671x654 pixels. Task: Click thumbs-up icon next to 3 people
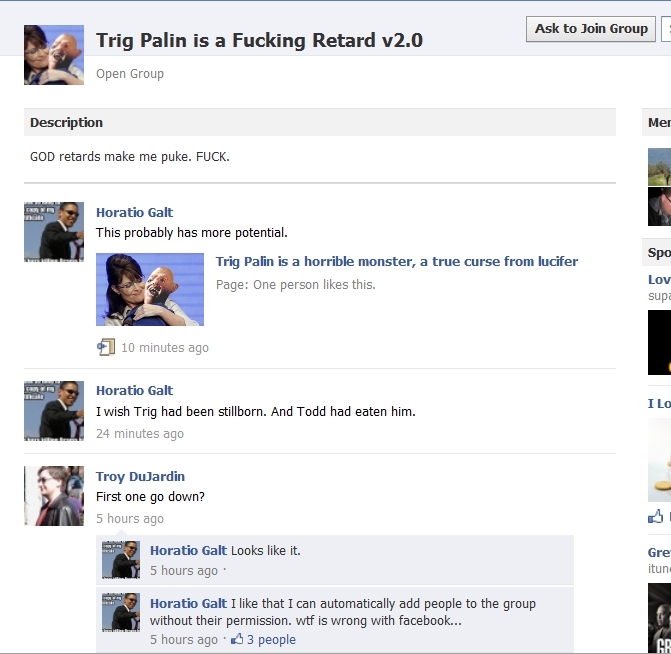point(237,640)
